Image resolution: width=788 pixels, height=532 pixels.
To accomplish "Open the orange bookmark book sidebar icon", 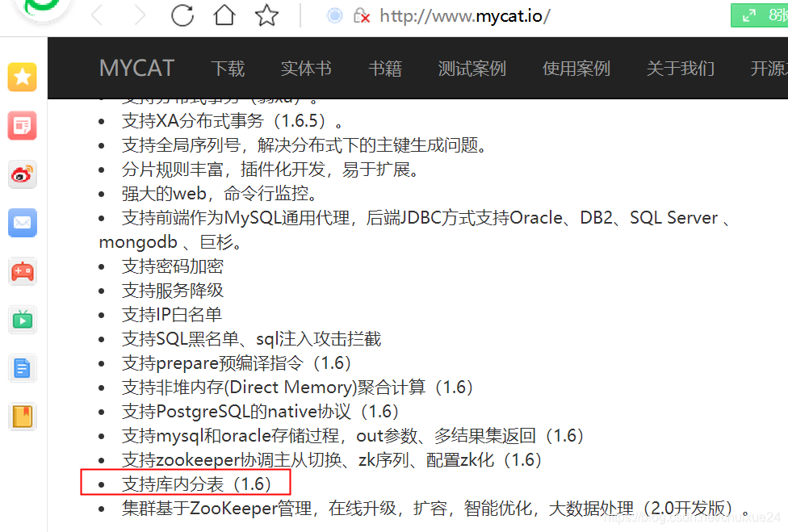I will click(x=22, y=417).
